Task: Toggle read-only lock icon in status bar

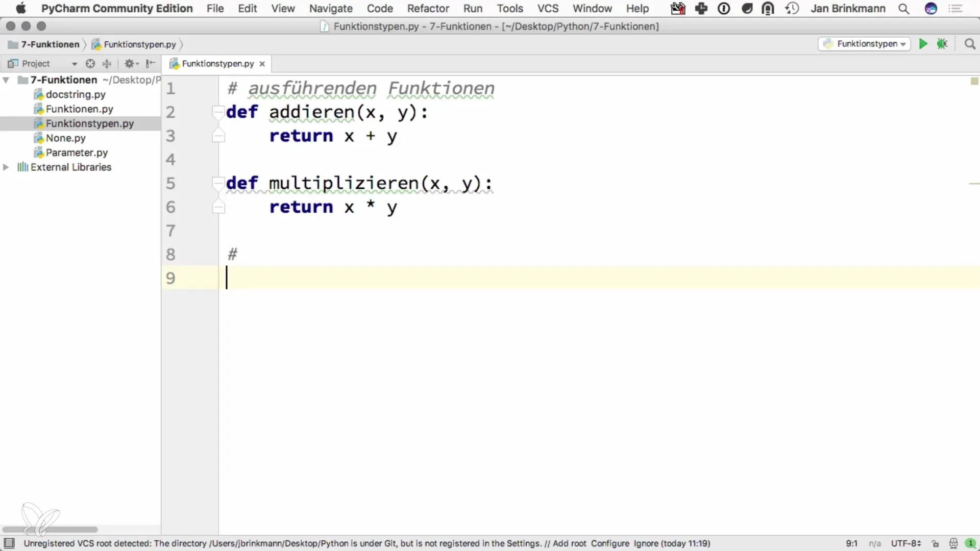Action: [935, 543]
